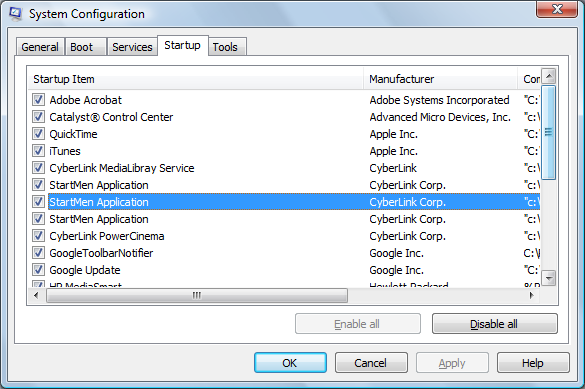
Task: Click the horizontal scrollbar right arrow
Action: pyautogui.click(x=532, y=295)
